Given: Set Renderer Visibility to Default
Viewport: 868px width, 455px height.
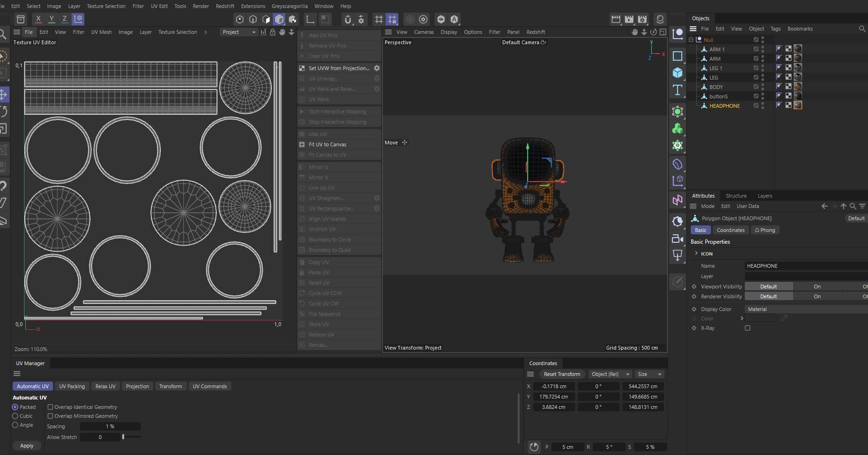Looking at the screenshot, I should [x=769, y=296].
